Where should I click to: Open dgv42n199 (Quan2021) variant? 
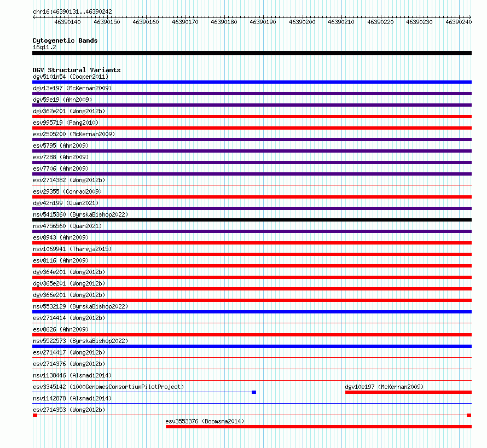coord(66,203)
